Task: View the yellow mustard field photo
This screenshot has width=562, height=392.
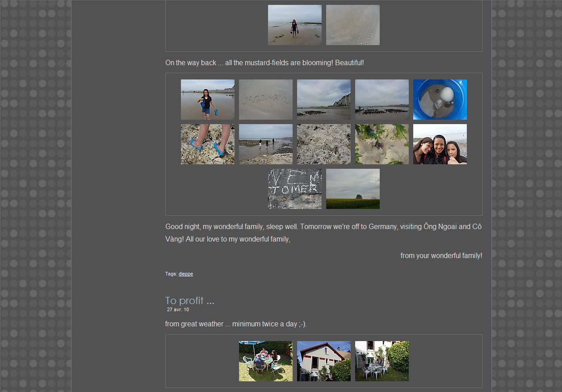Action: pos(352,189)
